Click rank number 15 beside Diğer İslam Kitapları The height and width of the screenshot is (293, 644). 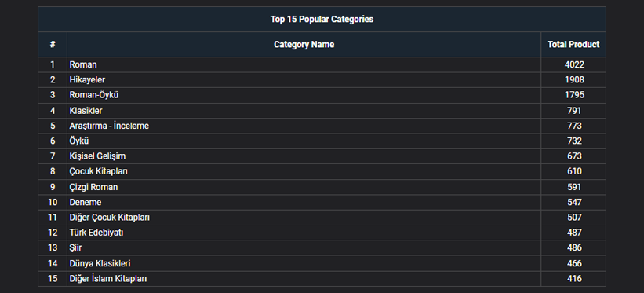point(53,279)
